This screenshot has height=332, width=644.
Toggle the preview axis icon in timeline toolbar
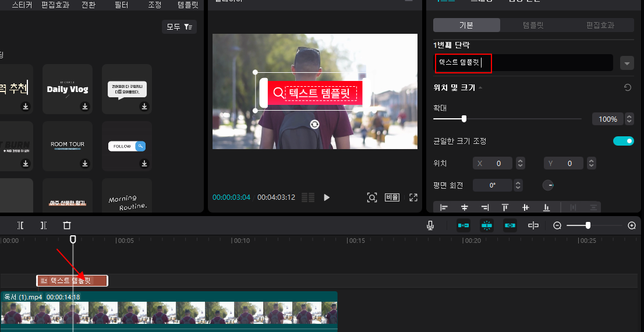click(x=533, y=225)
